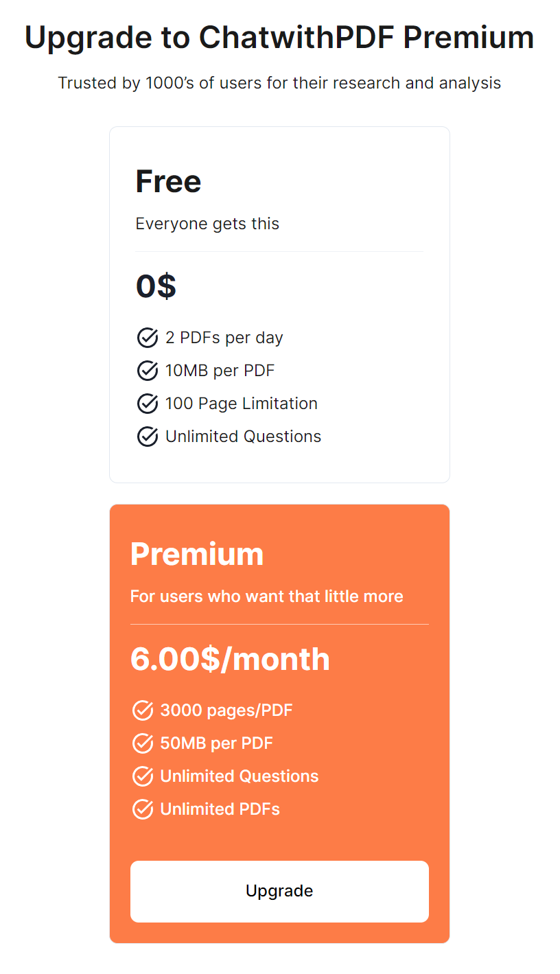Viewport: 560px width, 974px height.
Task: Click the Premium plan title
Action: coord(197,554)
